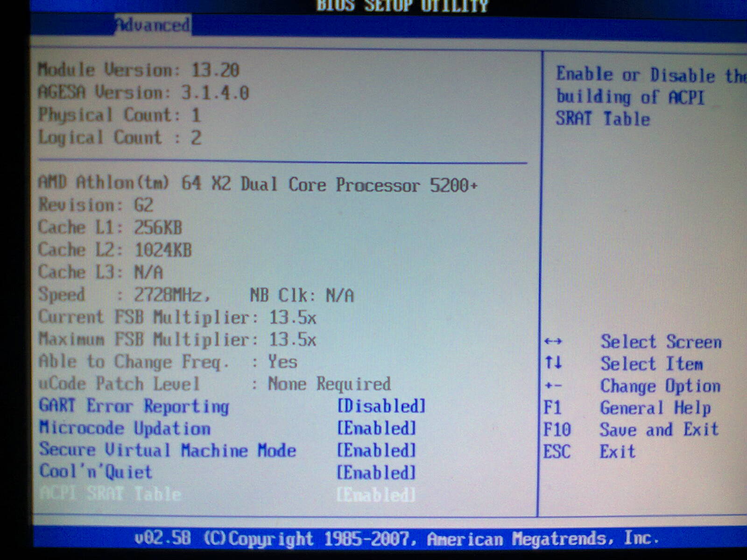Click the American Megatrends copyright footer
Image resolution: width=747 pixels, height=560 pixels.
tap(397, 539)
